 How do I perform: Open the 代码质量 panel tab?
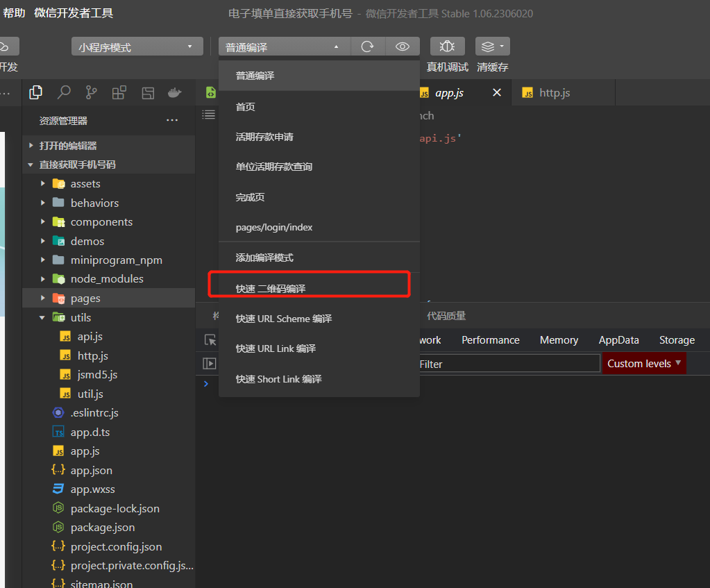(446, 316)
